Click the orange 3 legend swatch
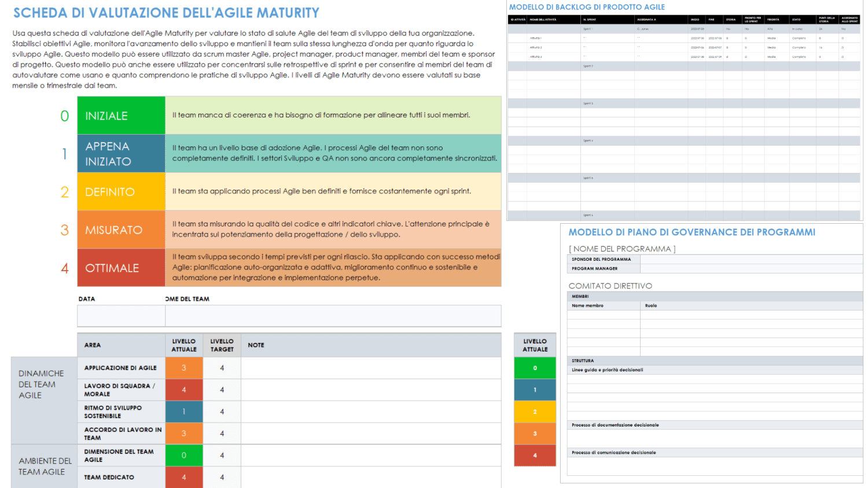868x488 pixels. coord(535,434)
